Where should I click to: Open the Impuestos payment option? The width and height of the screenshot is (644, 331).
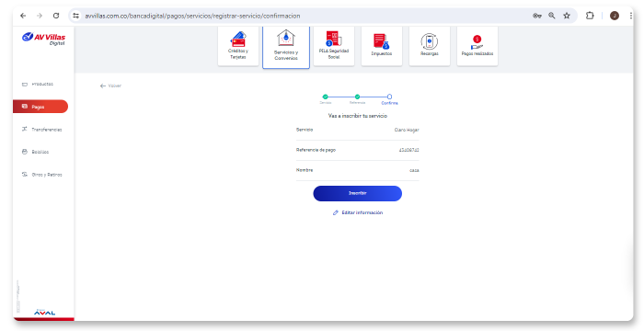click(382, 46)
